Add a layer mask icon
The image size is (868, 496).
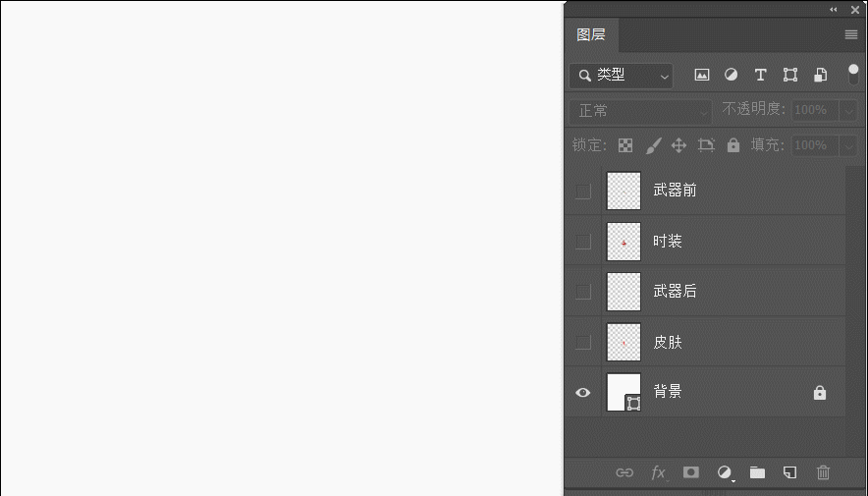pyautogui.click(x=691, y=472)
